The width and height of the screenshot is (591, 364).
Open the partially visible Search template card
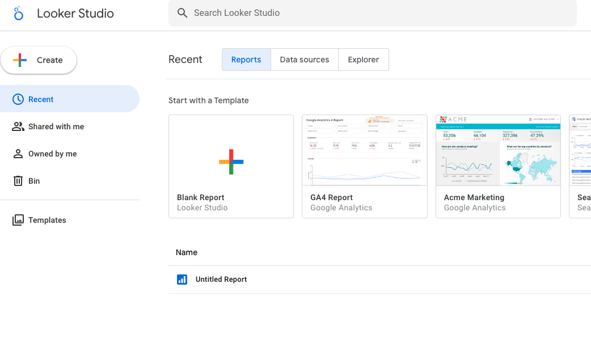tap(580, 166)
